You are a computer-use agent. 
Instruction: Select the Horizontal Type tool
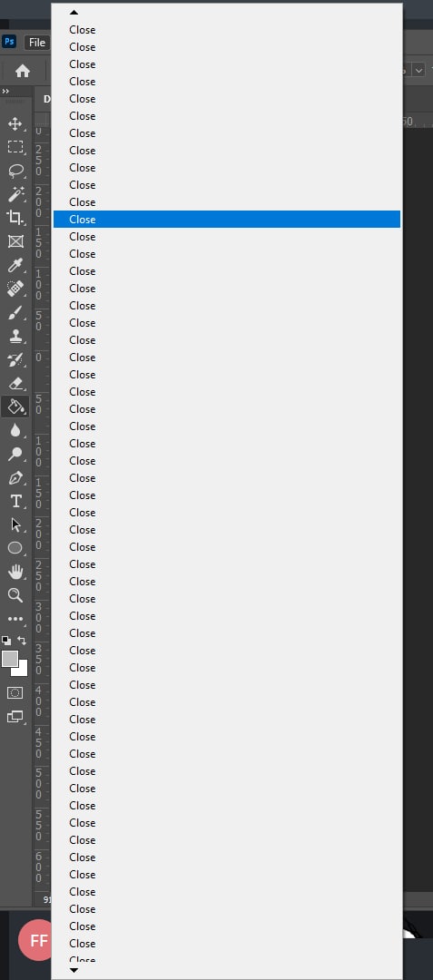15,501
